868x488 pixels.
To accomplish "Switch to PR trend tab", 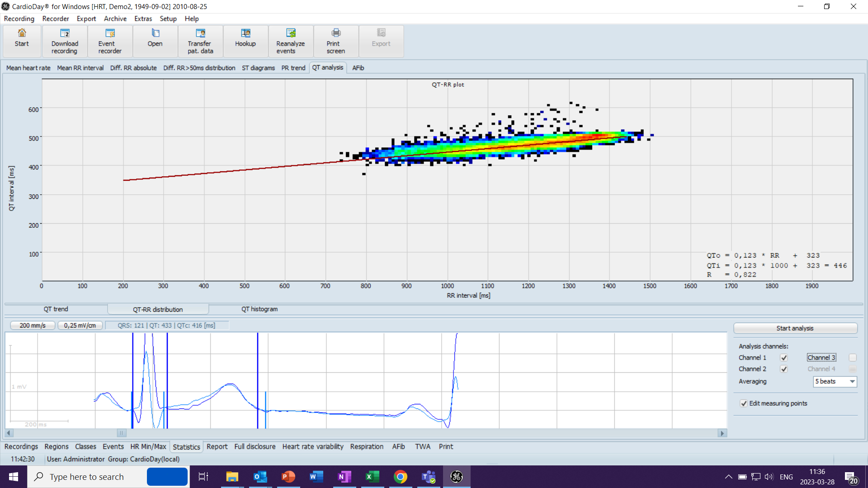I will tap(293, 68).
